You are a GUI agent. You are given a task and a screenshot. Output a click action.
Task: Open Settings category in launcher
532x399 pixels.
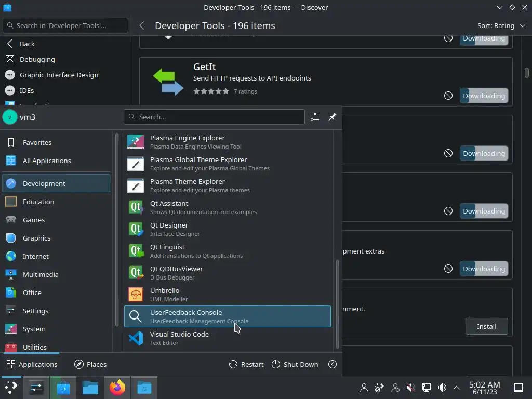coord(56,311)
